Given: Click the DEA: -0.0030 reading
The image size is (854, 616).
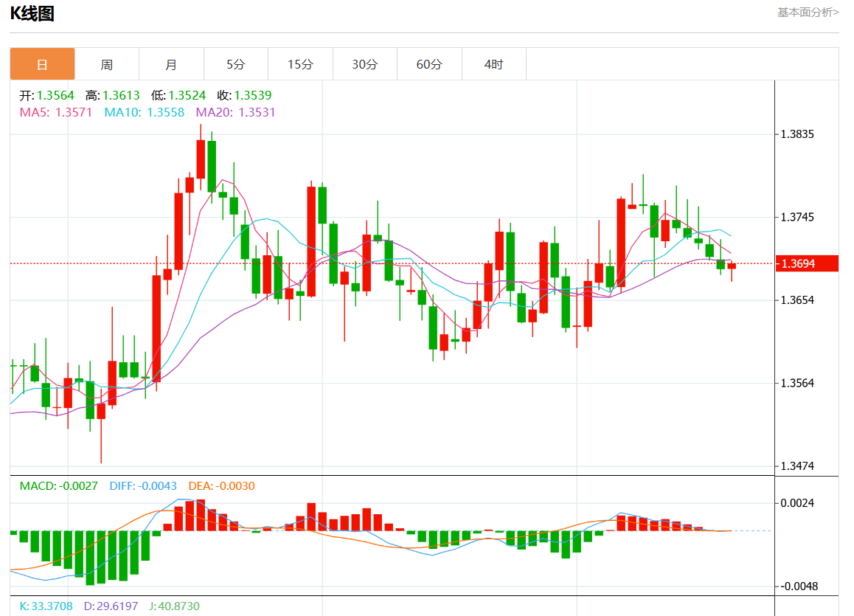Looking at the screenshot, I should (222, 486).
